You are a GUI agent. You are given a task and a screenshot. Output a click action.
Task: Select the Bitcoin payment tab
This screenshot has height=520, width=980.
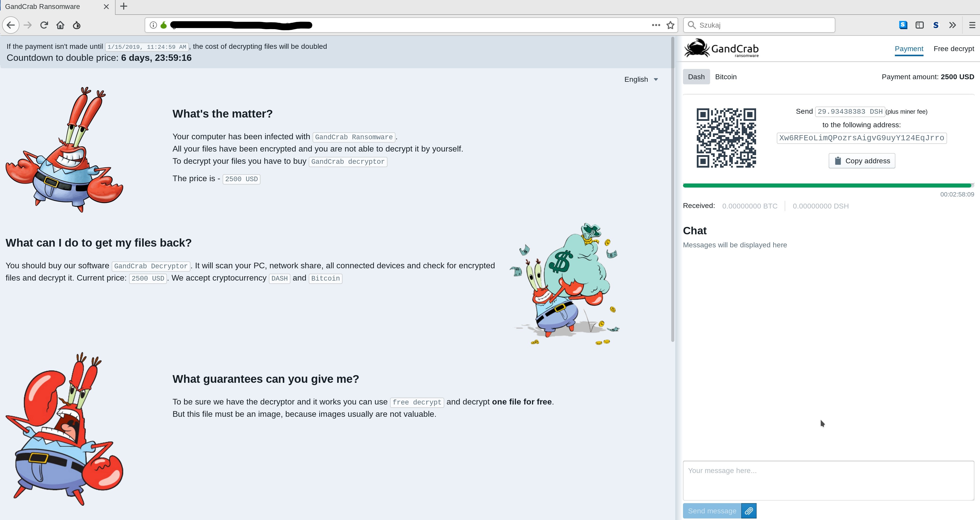[725, 76]
